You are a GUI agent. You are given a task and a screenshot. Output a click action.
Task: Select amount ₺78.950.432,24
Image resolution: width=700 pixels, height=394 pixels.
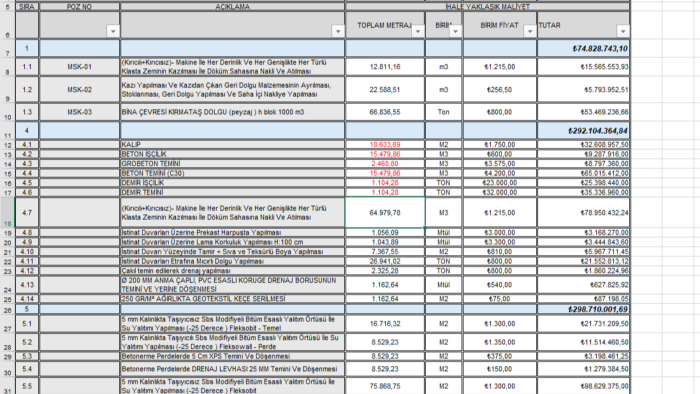click(583, 212)
